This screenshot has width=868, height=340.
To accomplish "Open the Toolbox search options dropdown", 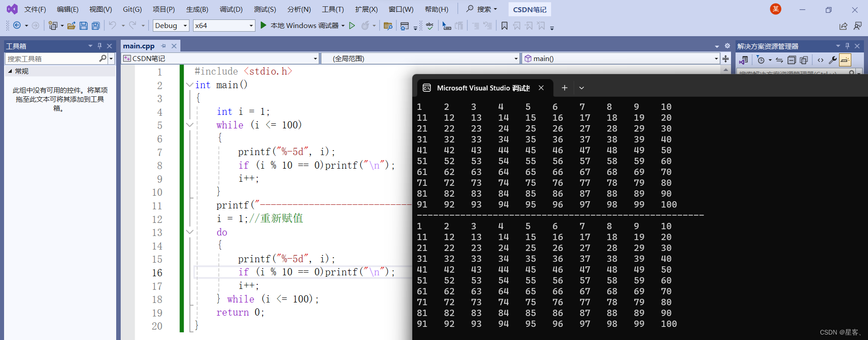I will pyautogui.click(x=111, y=59).
